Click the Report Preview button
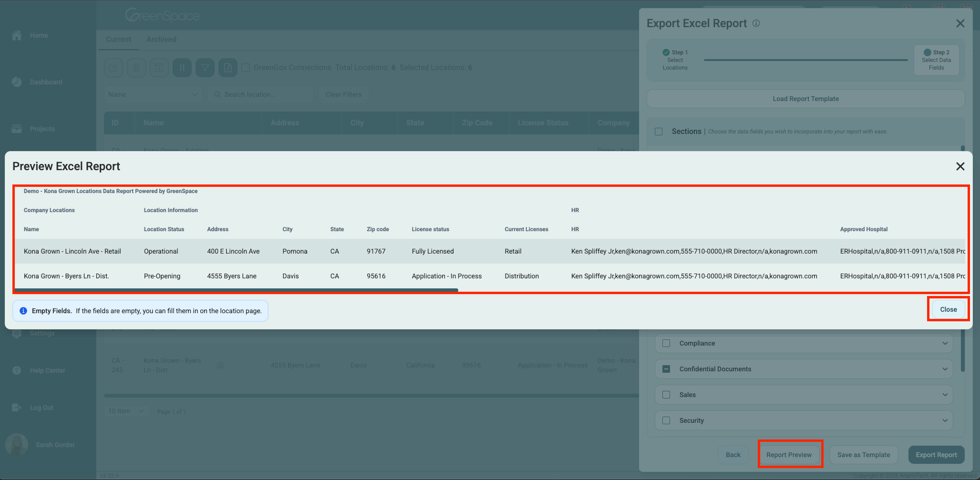The width and height of the screenshot is (980, 480). pos(789,455)
